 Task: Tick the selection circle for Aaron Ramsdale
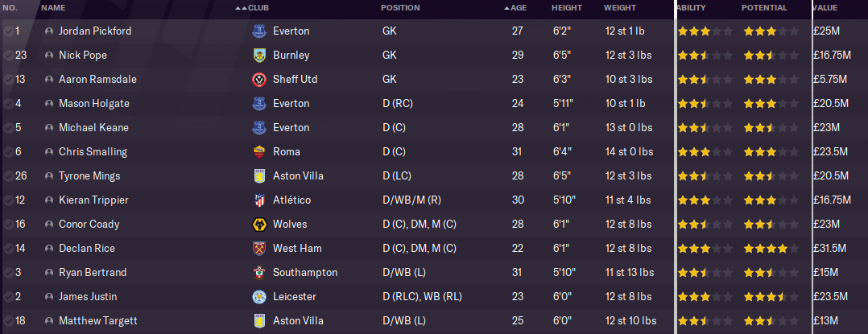click(7, 80)
